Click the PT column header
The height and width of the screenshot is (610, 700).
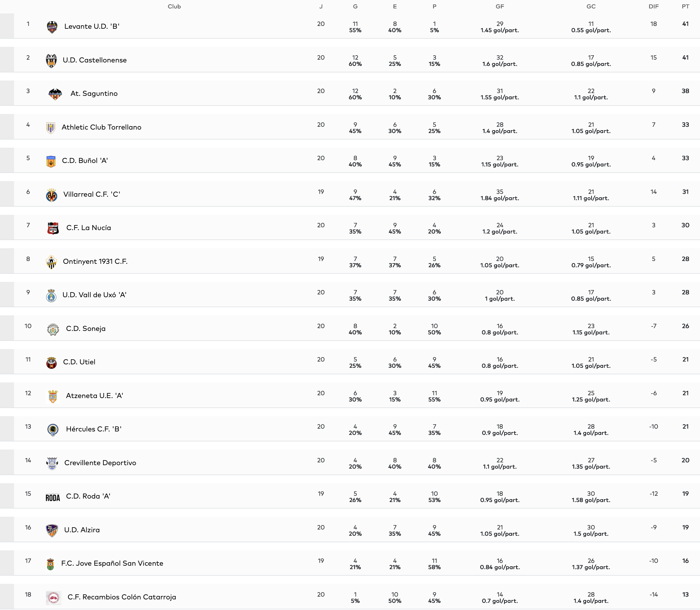[685, 7]
